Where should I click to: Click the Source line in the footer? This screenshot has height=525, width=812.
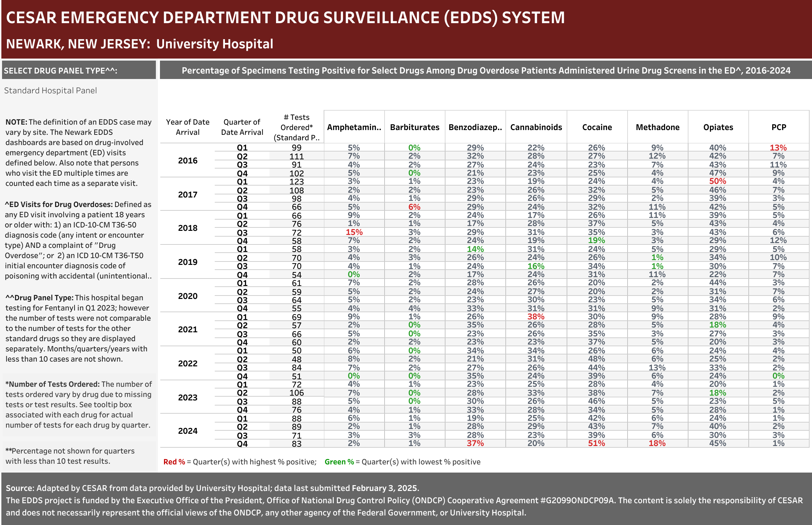coord(212,488)
